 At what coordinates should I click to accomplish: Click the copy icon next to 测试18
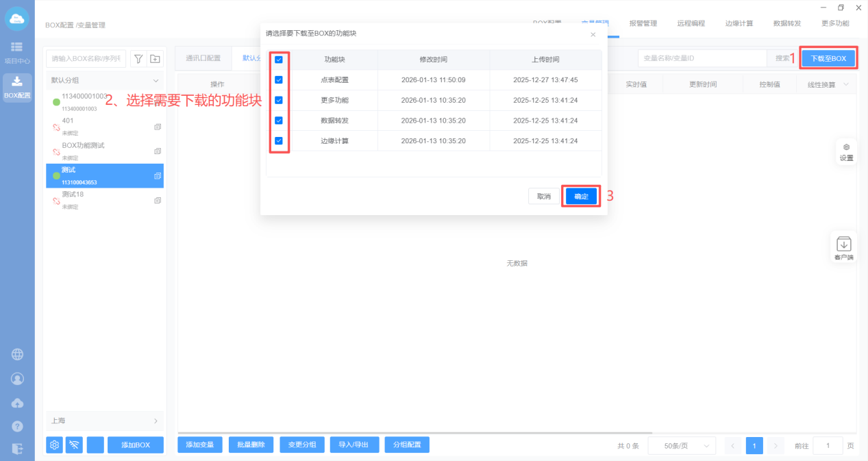(158, 200)
